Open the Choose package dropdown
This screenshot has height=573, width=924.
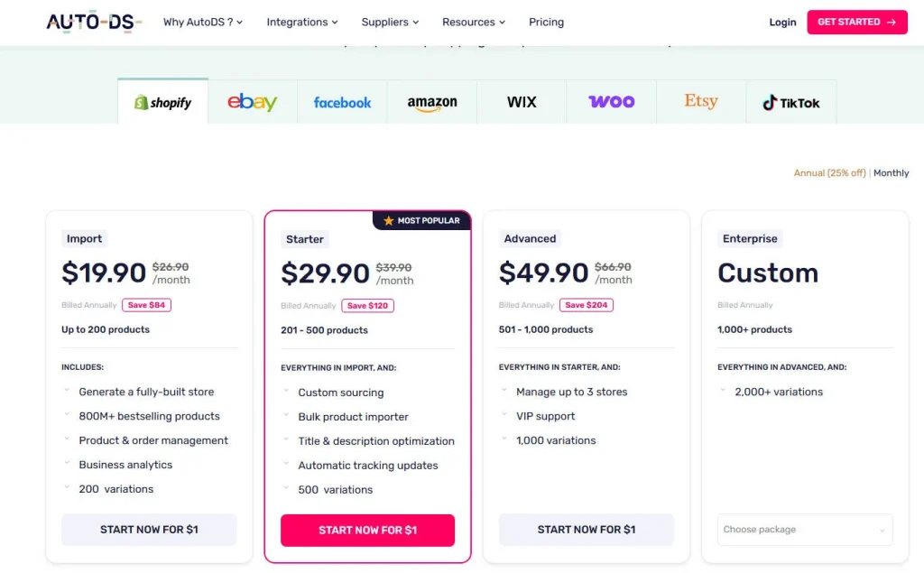[x=804, y=530]
